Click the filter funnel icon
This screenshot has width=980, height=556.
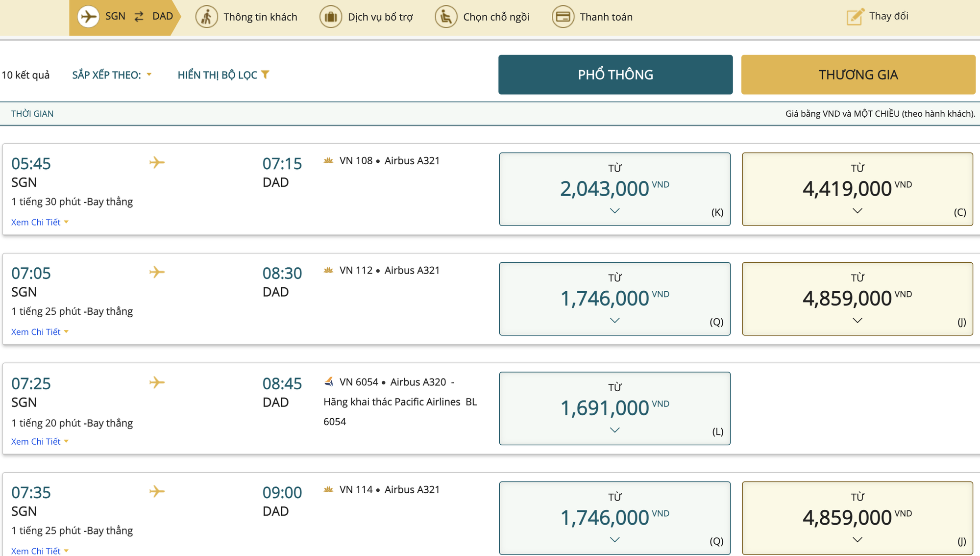[265, 75]
